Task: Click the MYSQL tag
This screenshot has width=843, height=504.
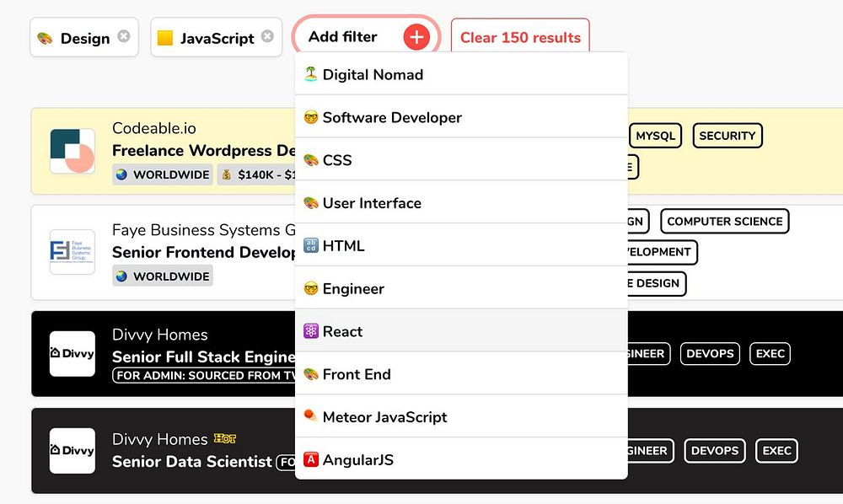Action: tap(655, 136)
